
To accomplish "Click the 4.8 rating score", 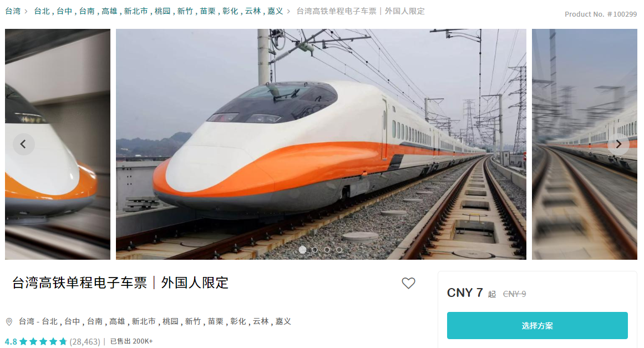I will [x=11, y=341].
